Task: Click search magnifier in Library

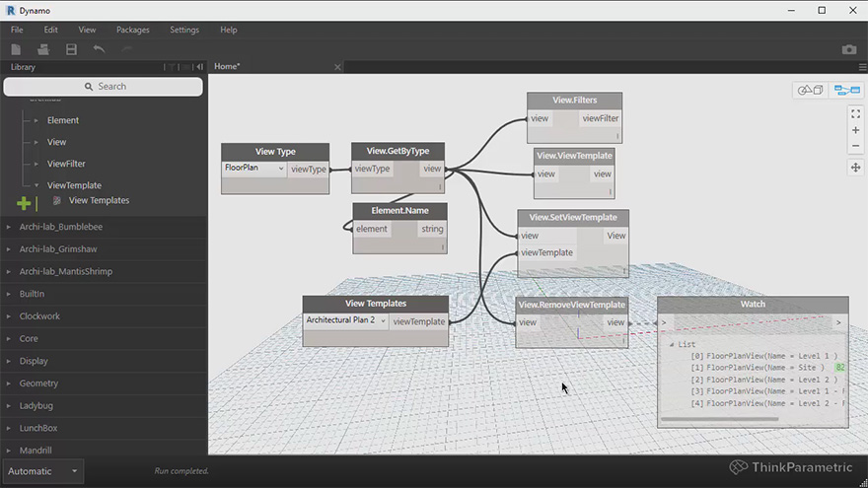Action: point(89,87)
